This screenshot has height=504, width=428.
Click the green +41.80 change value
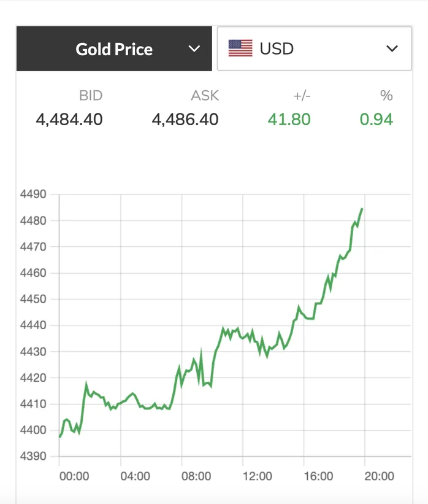click(289, 119)
